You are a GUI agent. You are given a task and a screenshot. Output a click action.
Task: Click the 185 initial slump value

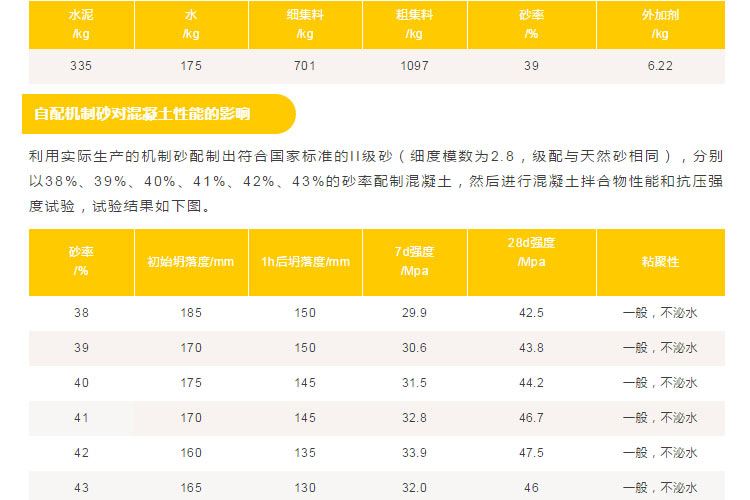[191, 313]
